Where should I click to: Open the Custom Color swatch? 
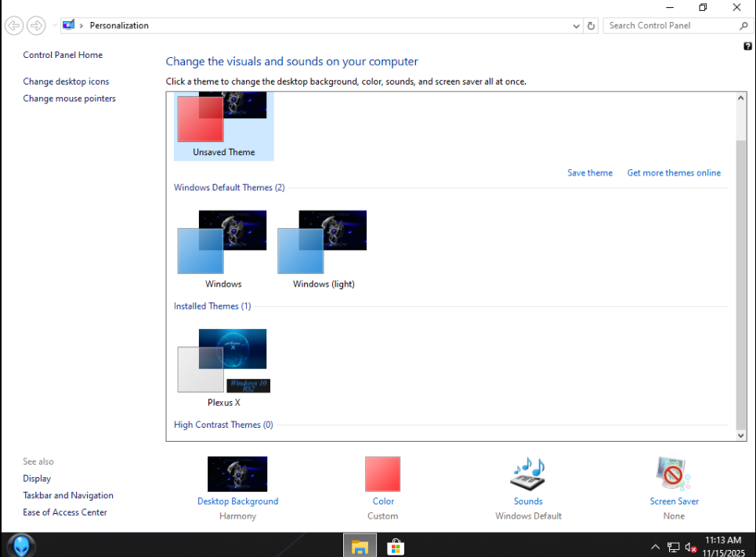(x=383, y=474)
